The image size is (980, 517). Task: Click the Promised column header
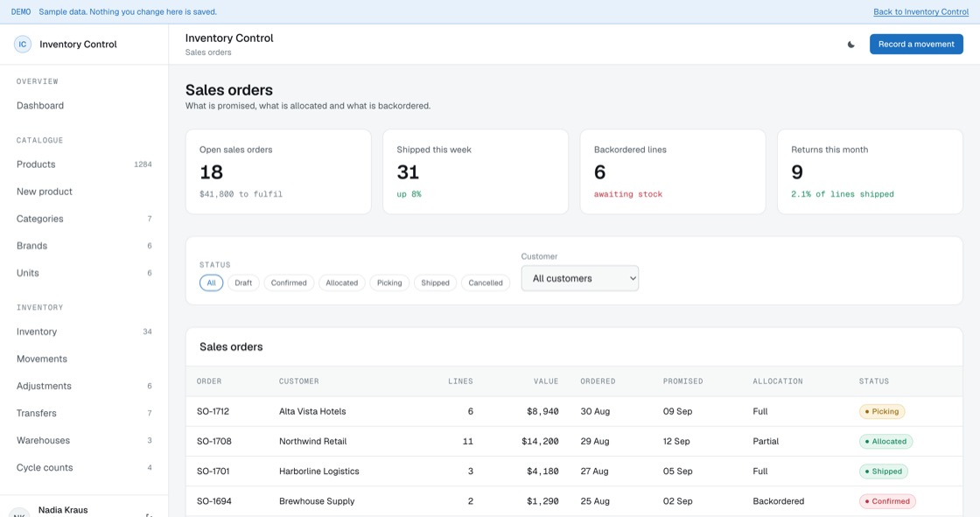pos(683,381)
